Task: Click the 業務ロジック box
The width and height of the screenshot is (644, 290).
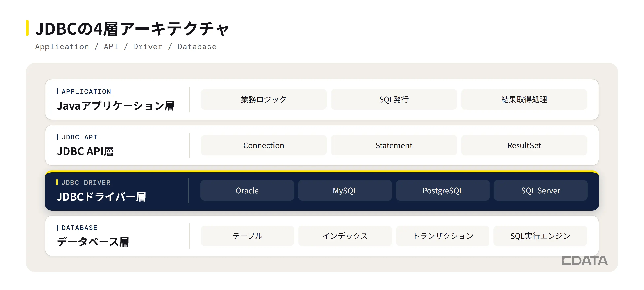Action: (x=263, y=99)
